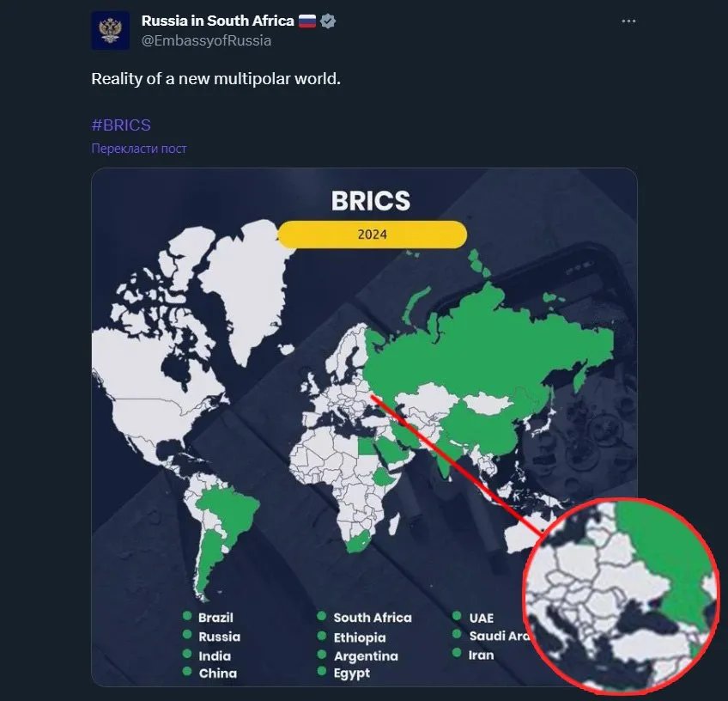Viewport: 728px width, 701px height.
Task: Click the green dot beside Brazil in the legend
Action: click(186, 616)
